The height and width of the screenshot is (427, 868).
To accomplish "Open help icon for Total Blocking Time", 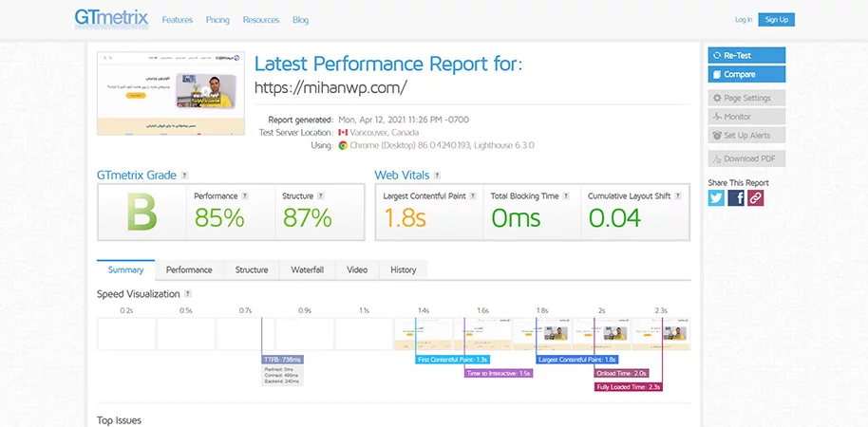I will click(x=566, y=195).
